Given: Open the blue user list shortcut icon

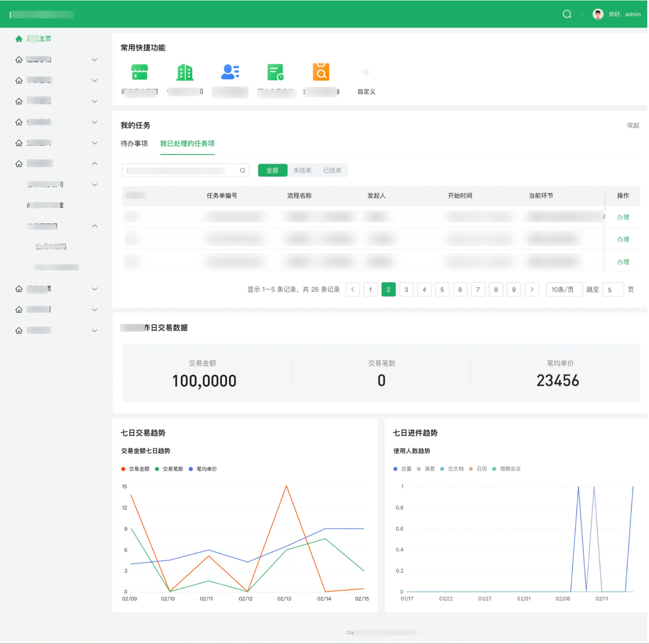Looking at the screenshot, I should 230,72.
